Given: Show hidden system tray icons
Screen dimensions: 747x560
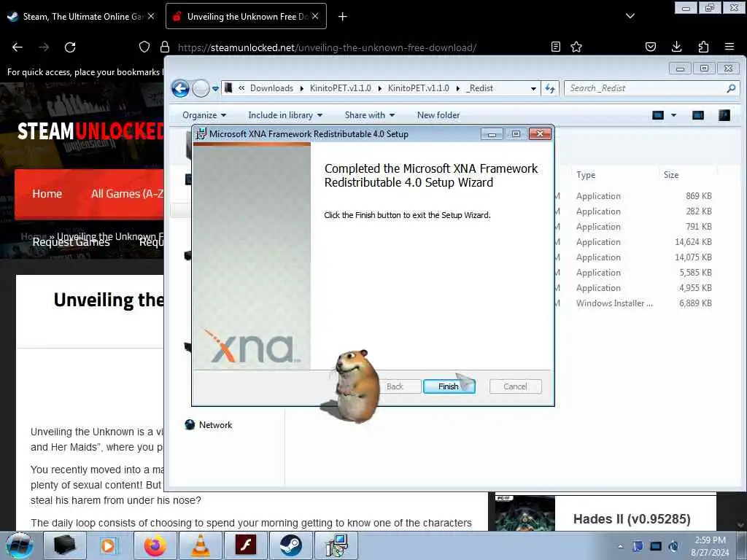Looking at the screenshot, I should (x=620, y=546).
